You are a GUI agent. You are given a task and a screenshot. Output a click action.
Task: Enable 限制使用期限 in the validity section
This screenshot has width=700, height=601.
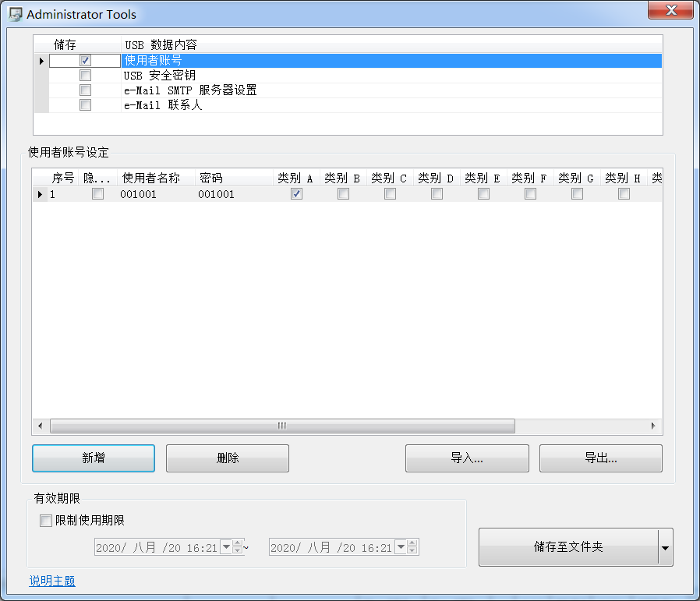pos(45,521)
